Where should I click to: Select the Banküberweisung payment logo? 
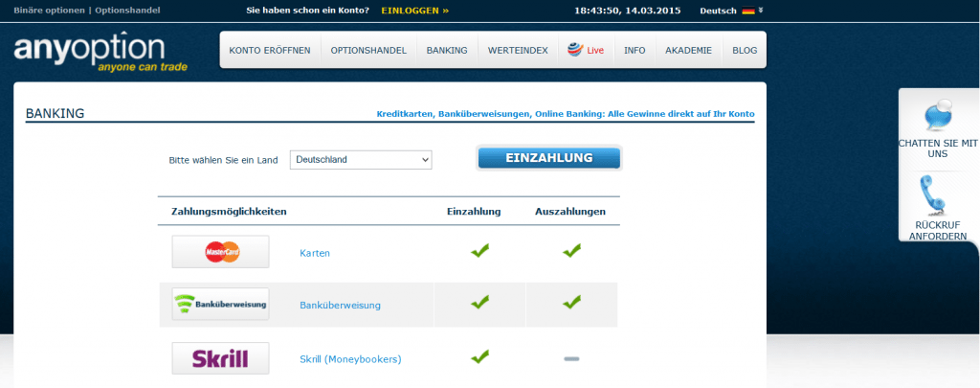point(221,304)
